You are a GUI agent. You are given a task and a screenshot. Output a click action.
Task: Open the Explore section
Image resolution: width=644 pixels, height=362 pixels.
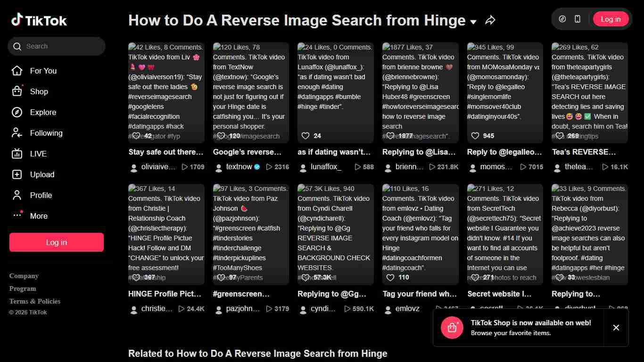point(43,112)
